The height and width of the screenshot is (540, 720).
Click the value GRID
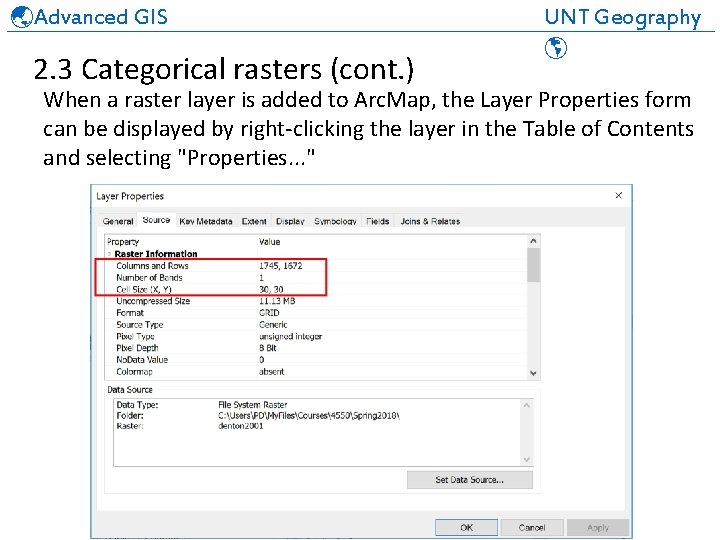point(269,313)
